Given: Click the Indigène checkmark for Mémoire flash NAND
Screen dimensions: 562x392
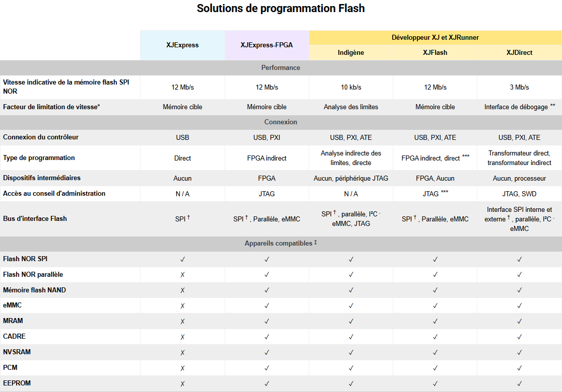Looking at the screenshot, I should click(x=351, y=290).
